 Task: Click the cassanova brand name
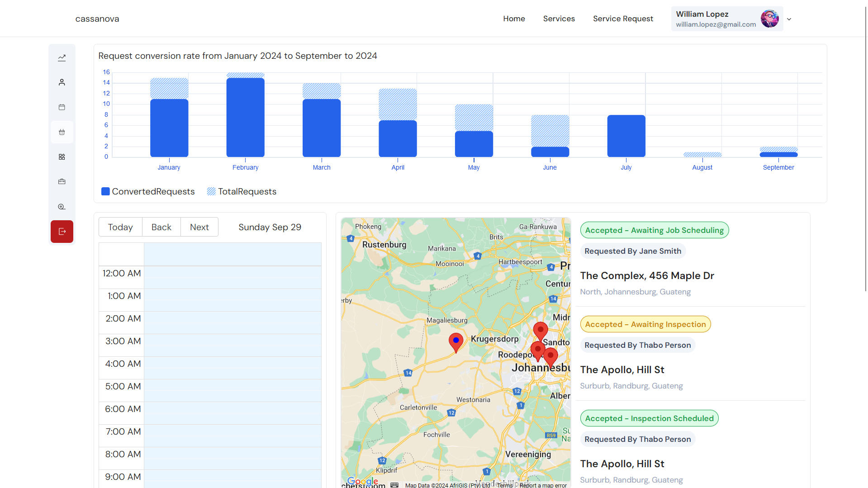97,19
